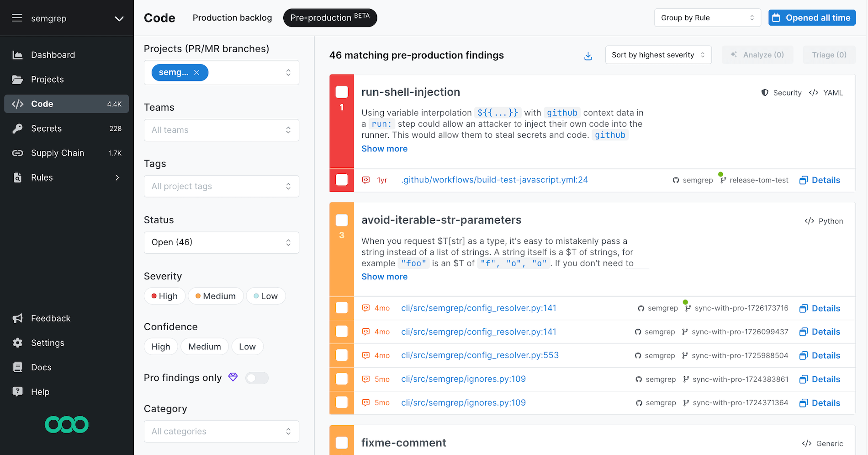
Task: Check finding on branch sync-with-pro-1726099437
Action: (x=342, y=332)
